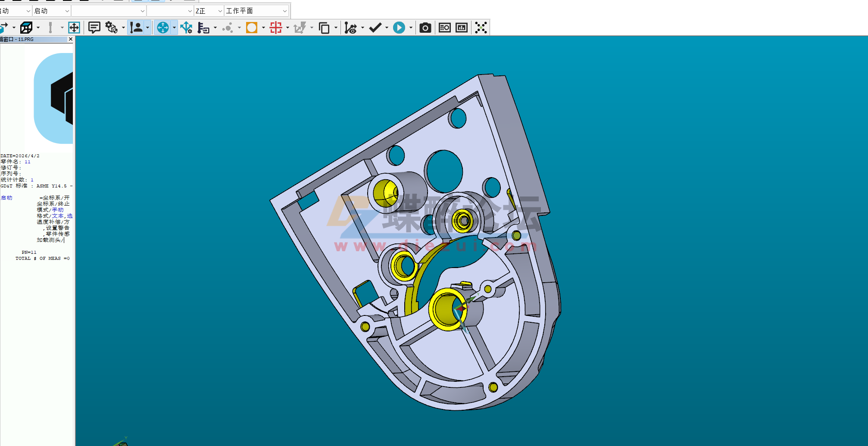Viewport: 868px width, 446px height.
Task: Click the comment insertion icon
Action: click(94, 27)
